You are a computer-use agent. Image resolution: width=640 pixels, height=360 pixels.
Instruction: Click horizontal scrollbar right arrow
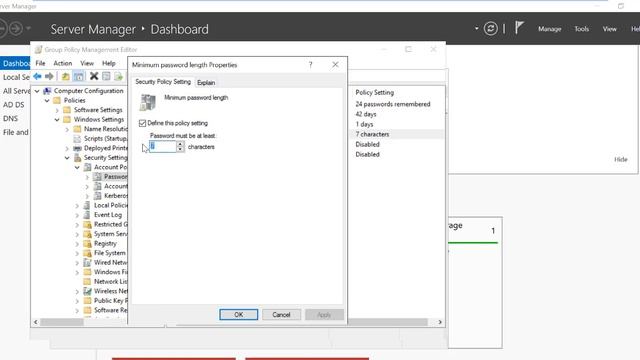(x=440, y=322)
